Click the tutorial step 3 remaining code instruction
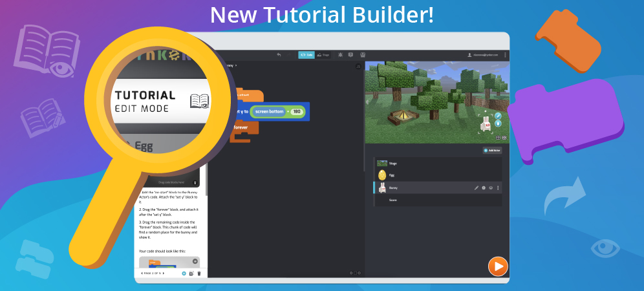 click(x=168, y=230)
